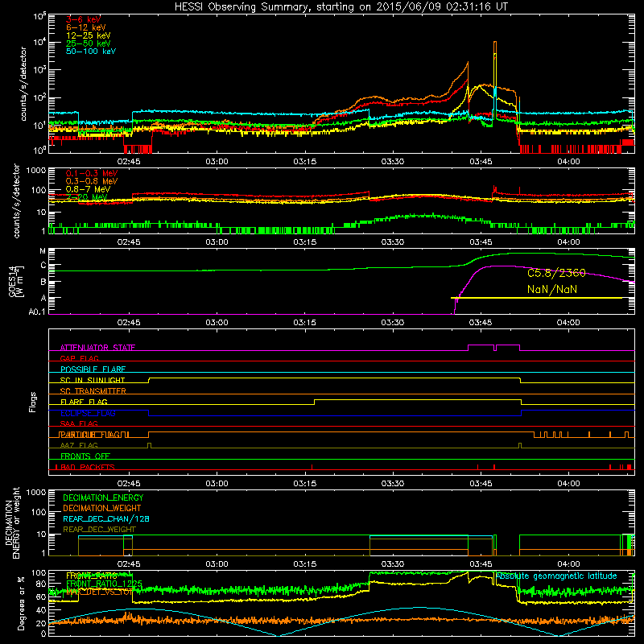Select the SAA_FLAG label

(x=79, y=423)
